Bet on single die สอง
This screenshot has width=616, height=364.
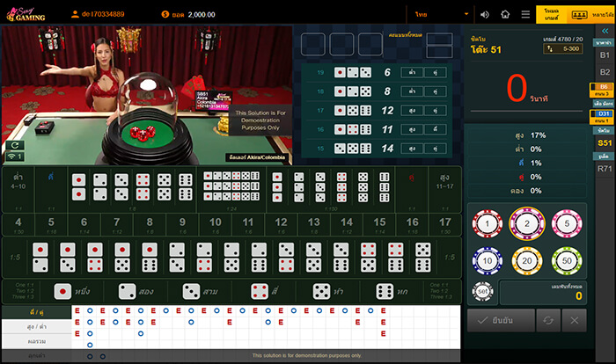pyautogui.click(x=136, y=292)
